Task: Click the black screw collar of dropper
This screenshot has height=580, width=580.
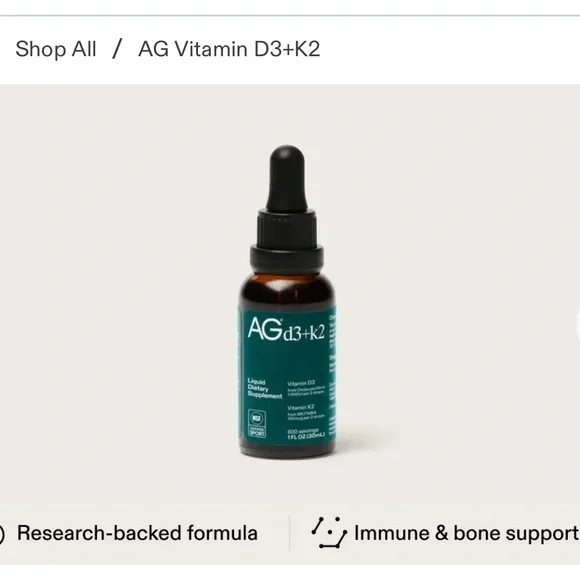Action: [287, 259]
